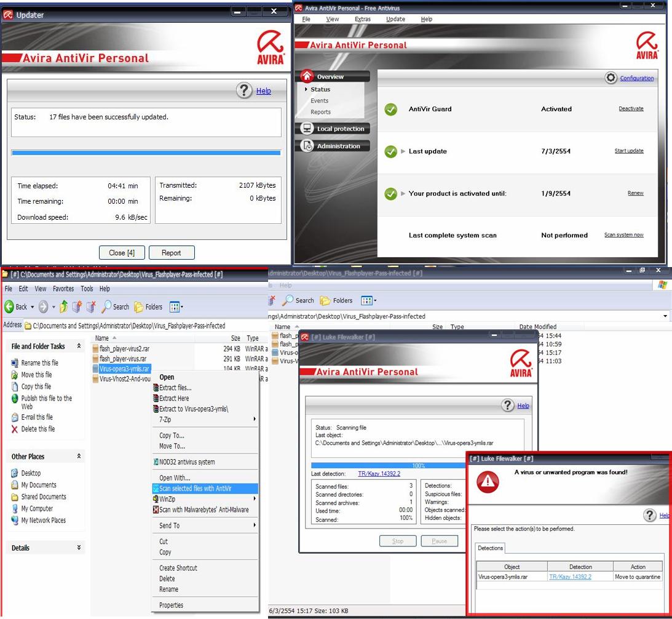Click the Address bar path field
672x619 pixels.
(x=146, y=325)
